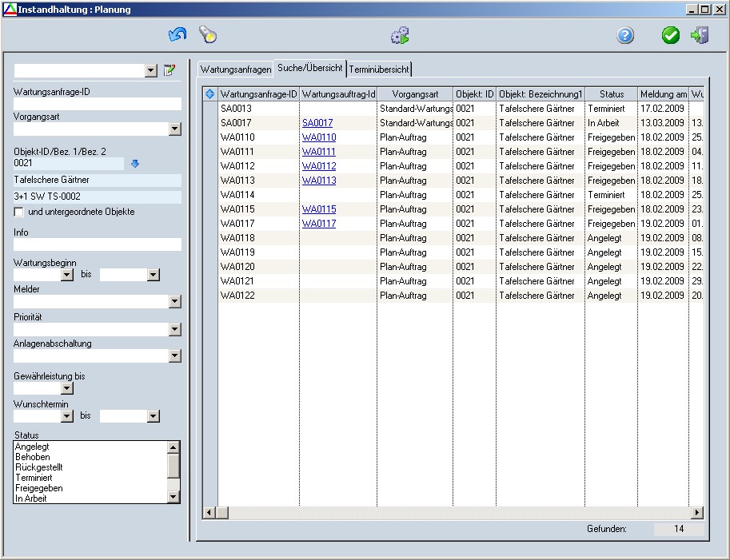Click the exit door icon

700,35
